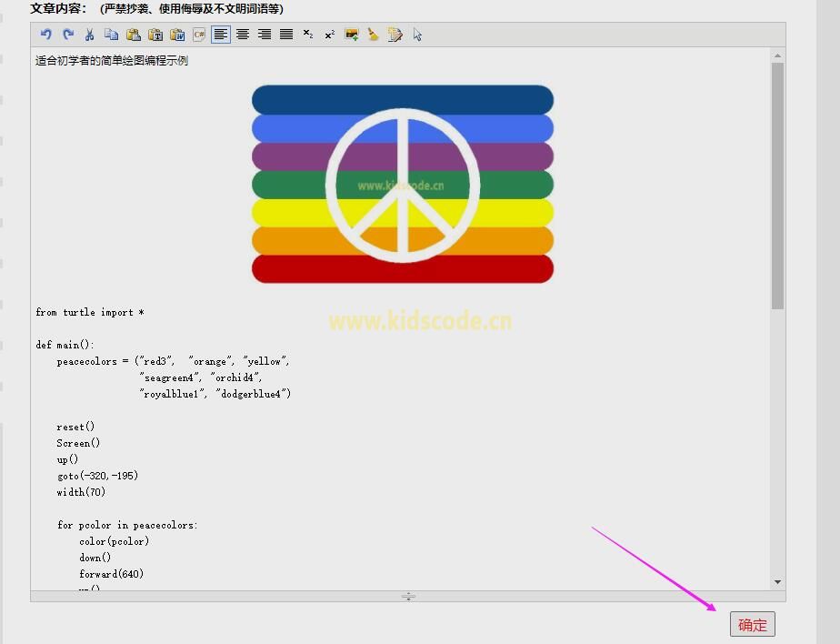This screenshot has width=840, height=644.
Task: Select all with the pointer icon
Action: (417, 35)
